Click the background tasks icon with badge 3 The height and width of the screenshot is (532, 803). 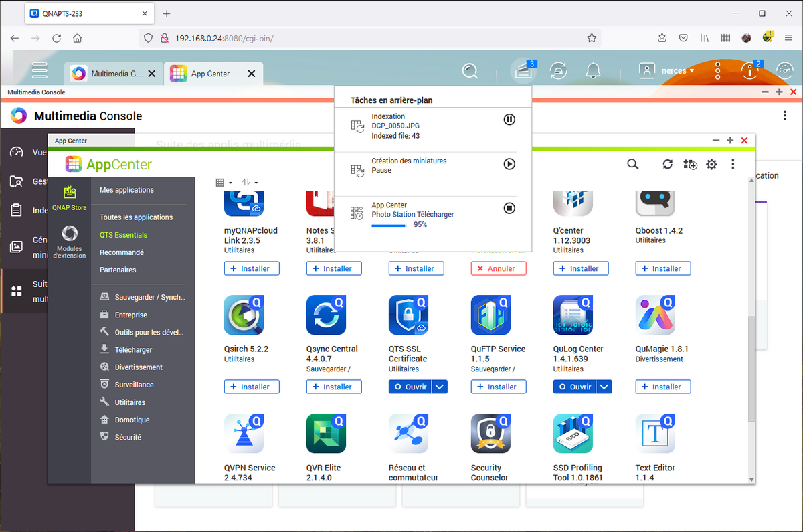coord(523,70)
